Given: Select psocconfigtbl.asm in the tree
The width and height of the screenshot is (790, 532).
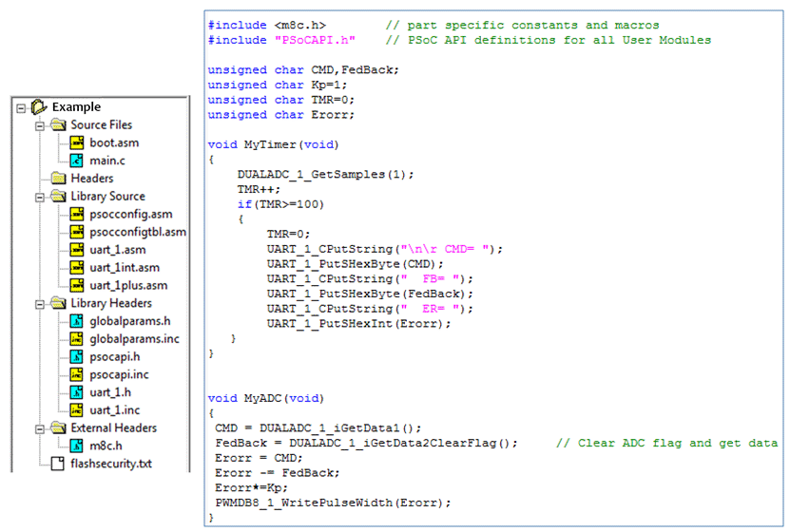Looking at the screenshot, I should pyautogui.click(x=138, y=232).
